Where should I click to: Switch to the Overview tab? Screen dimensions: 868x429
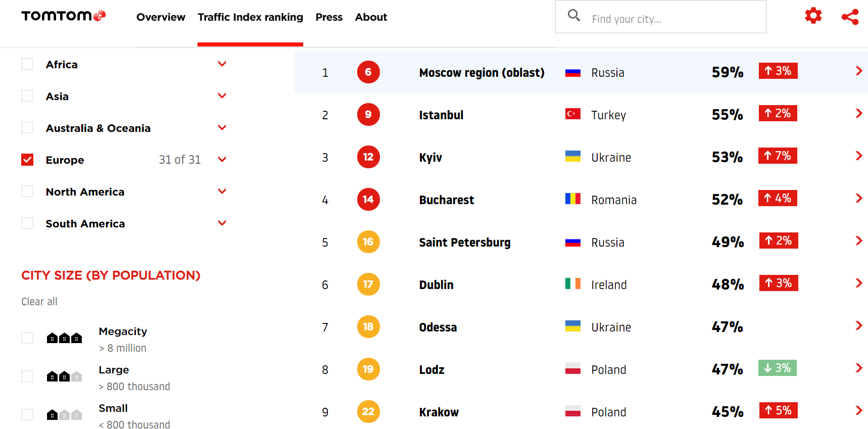click(161, 17)
